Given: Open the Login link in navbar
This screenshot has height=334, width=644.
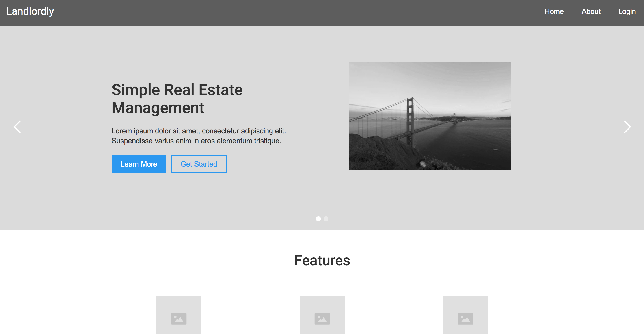Looking at the screenshot, I should click(627, 11).
